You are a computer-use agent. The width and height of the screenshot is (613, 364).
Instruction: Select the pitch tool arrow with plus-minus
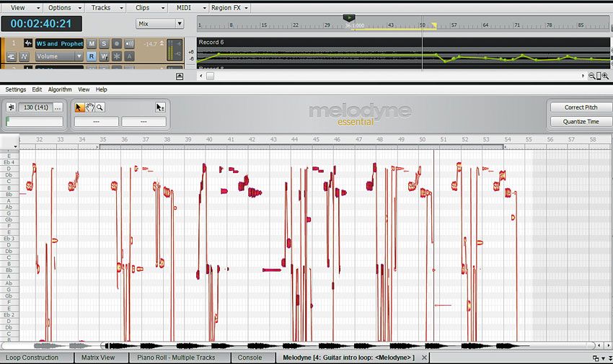pyautogui.click(x=160, y=107)
